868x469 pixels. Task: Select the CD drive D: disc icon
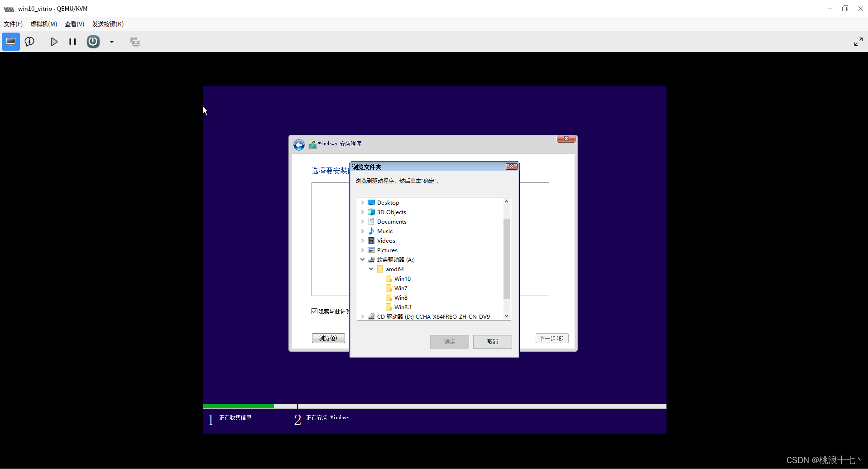tap(371, 316)
